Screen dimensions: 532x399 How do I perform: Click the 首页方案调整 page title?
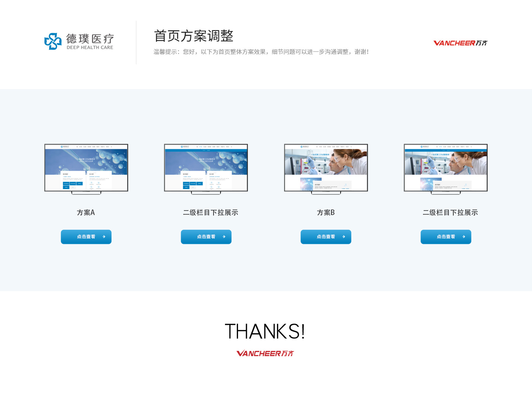[x=194, y=36]
